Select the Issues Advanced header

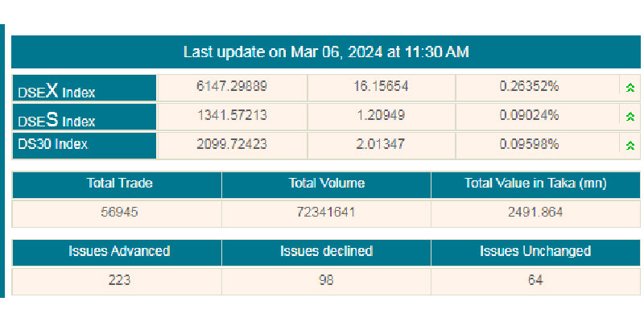tap(119, 251)
